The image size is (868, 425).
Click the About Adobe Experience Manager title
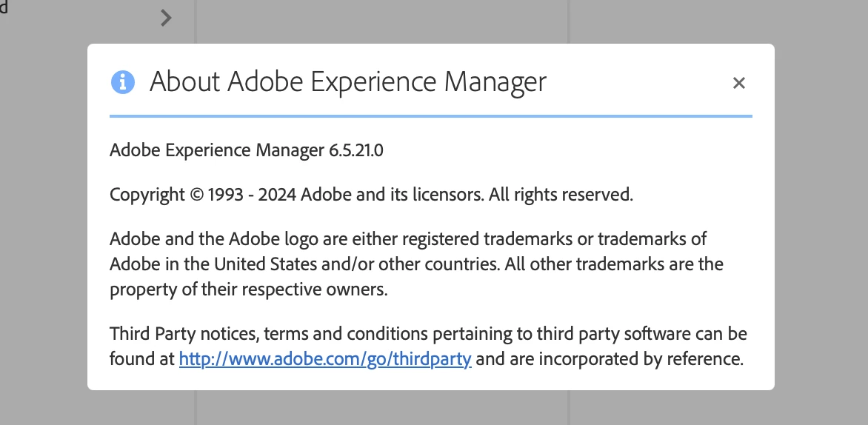(347, 81)
